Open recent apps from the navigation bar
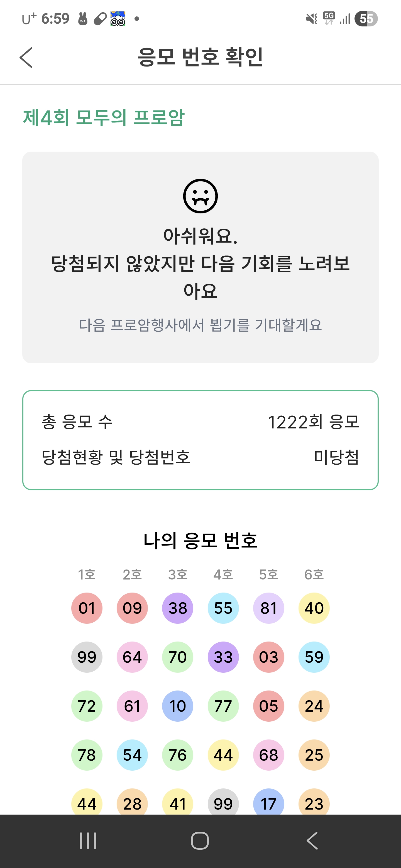 point(88,841)
